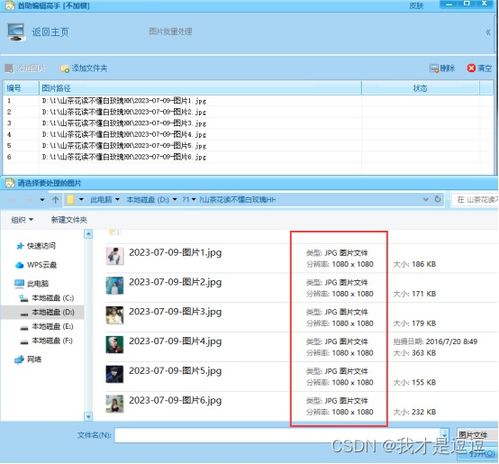This screenshot has width=499, height=464.
Task: Click scrollbar down arrow in sidebar
Action: point(88,416)
